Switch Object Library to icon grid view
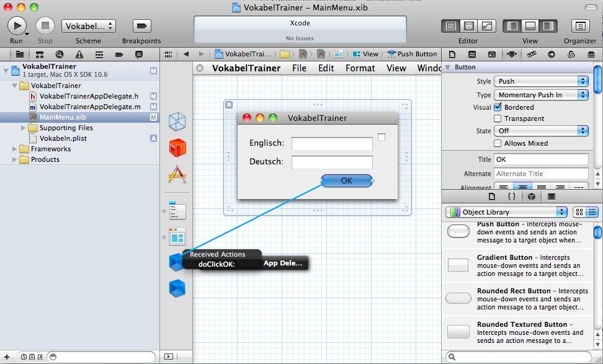The image size is (603, 364). point(579,212)
